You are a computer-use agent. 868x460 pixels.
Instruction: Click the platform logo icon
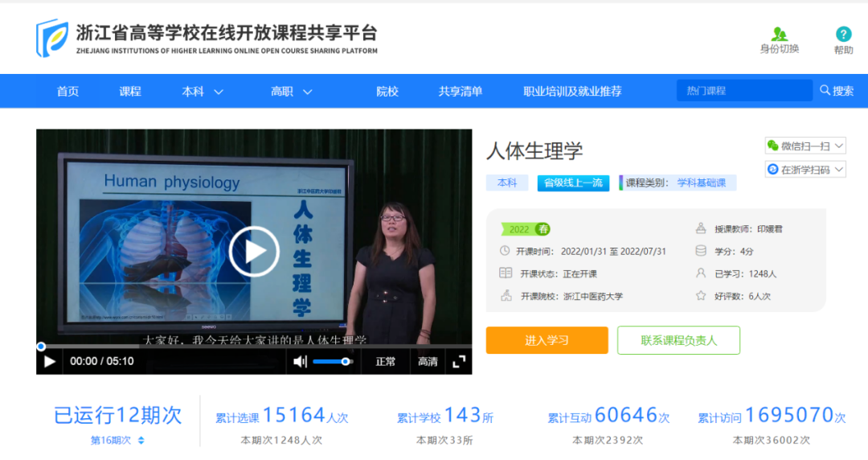52,37
